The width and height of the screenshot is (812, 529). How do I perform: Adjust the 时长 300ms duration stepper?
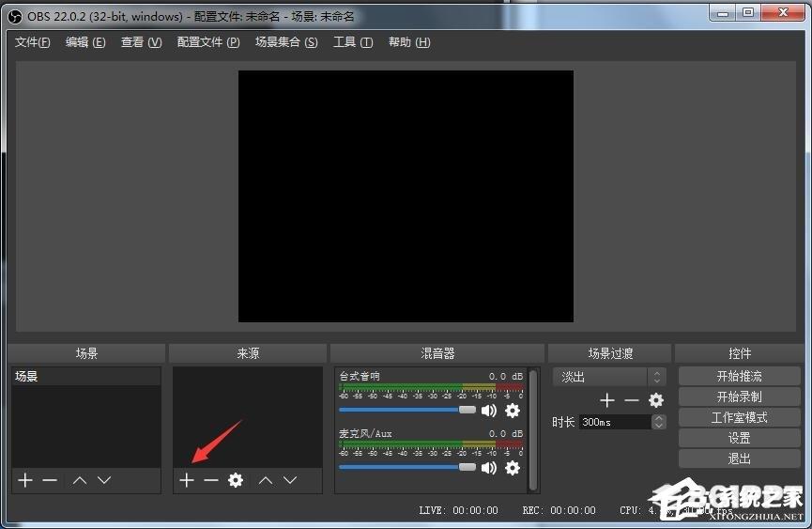tap(659, 423)
